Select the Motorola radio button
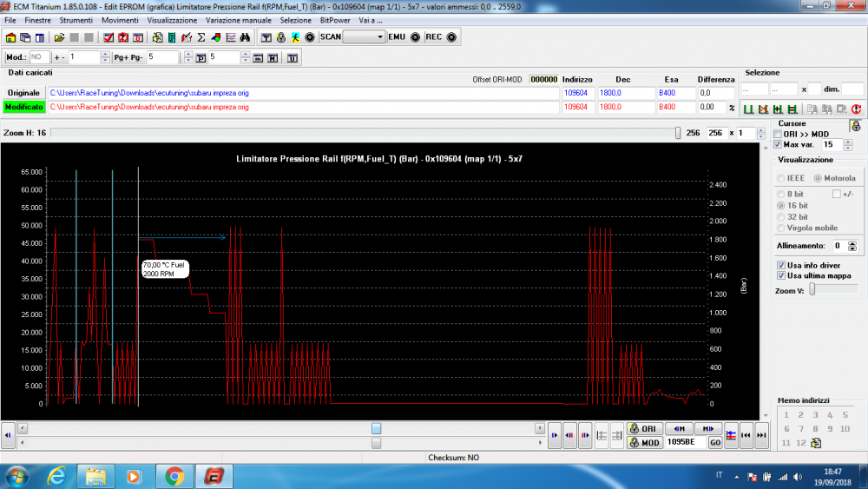 click(818, 178)
